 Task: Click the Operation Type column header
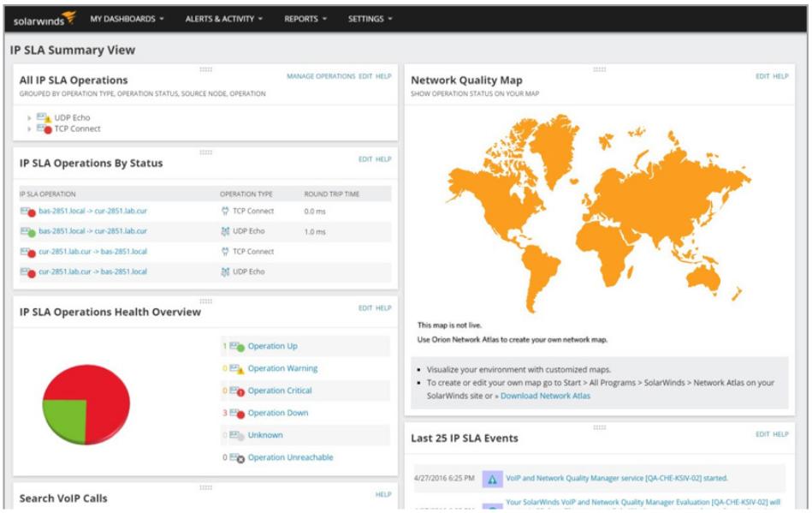[246, 194]
